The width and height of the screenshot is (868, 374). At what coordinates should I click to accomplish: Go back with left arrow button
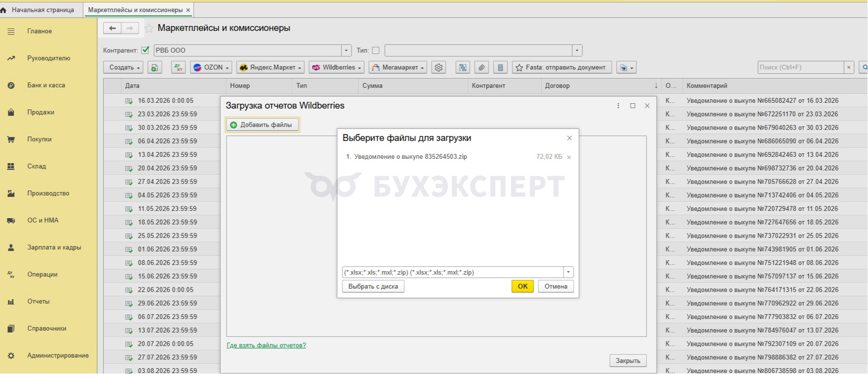point(113,28)
